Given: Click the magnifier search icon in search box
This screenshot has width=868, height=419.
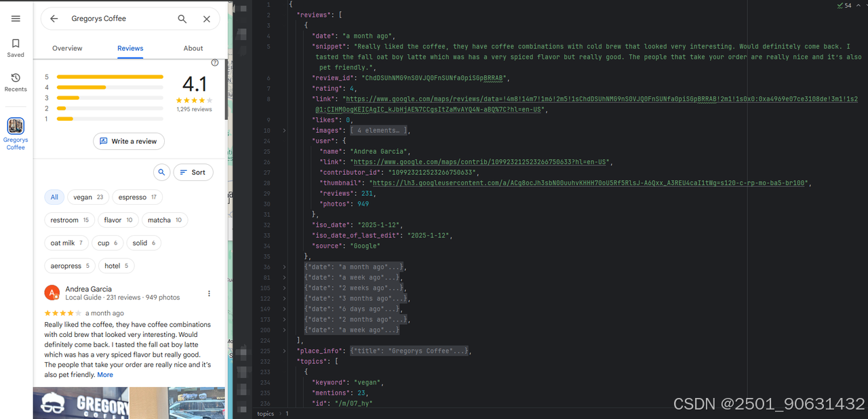Looking at the screenshot, I should (182, 19).
